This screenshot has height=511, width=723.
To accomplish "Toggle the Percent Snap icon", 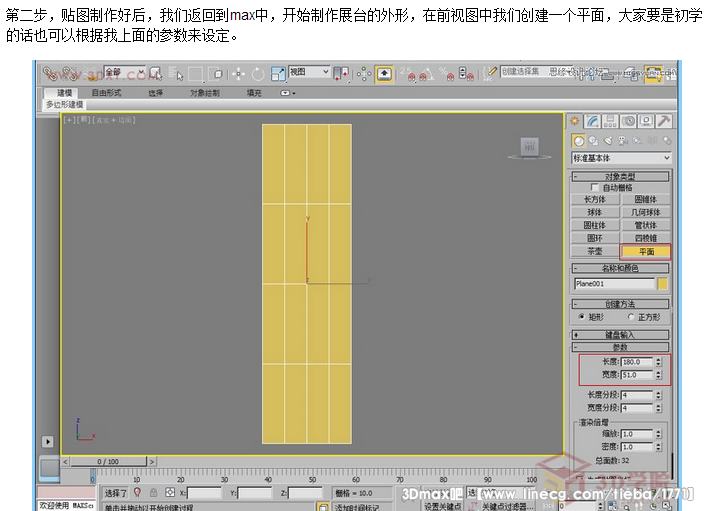I will [x=446, y=74].
